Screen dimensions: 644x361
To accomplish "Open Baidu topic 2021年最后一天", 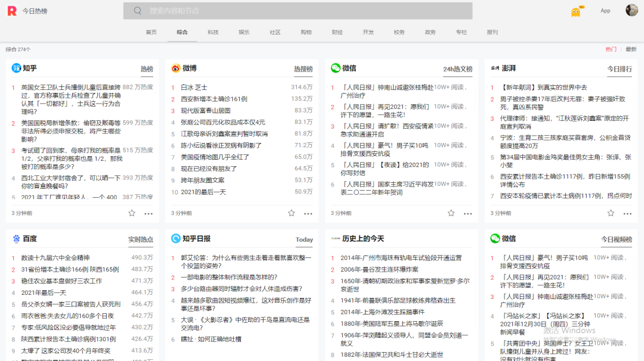I will (x=44, y=292).
